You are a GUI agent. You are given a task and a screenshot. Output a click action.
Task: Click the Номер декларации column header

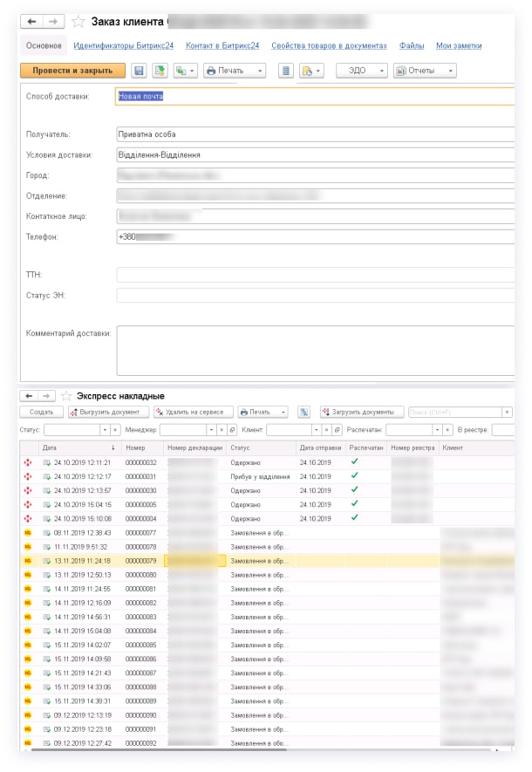point(194,448)
